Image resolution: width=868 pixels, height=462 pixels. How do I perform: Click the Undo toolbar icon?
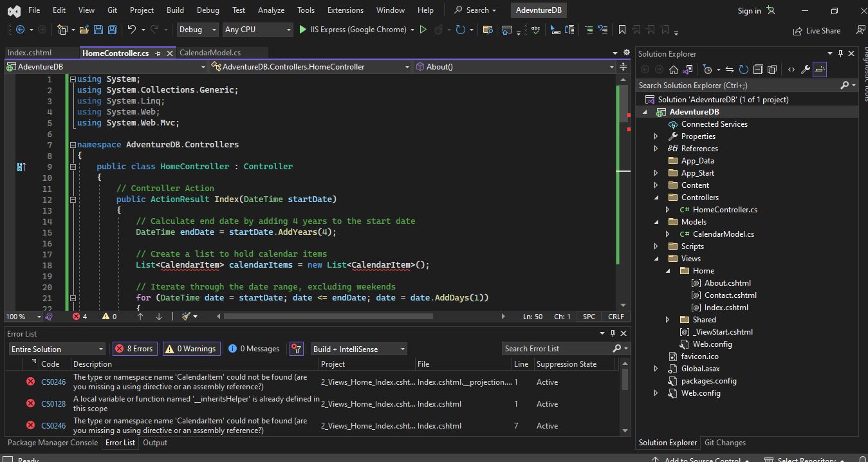[132, 30]
